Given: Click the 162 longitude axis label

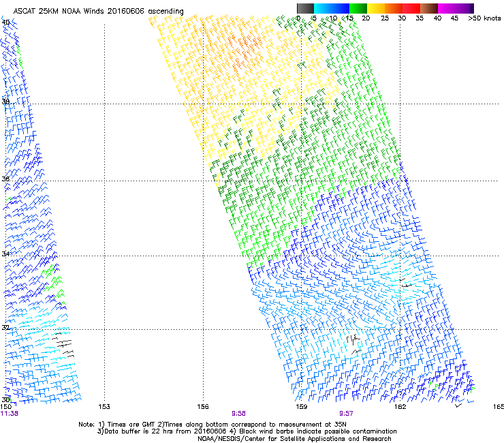Looking at the screenshot, I should pyautogui.click(x=400, y=407).
